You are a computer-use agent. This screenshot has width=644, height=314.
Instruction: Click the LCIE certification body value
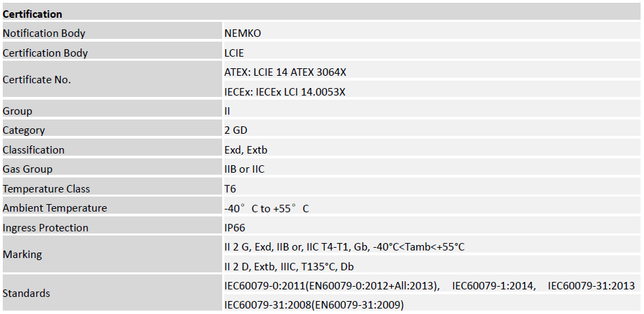coord(234,53)
